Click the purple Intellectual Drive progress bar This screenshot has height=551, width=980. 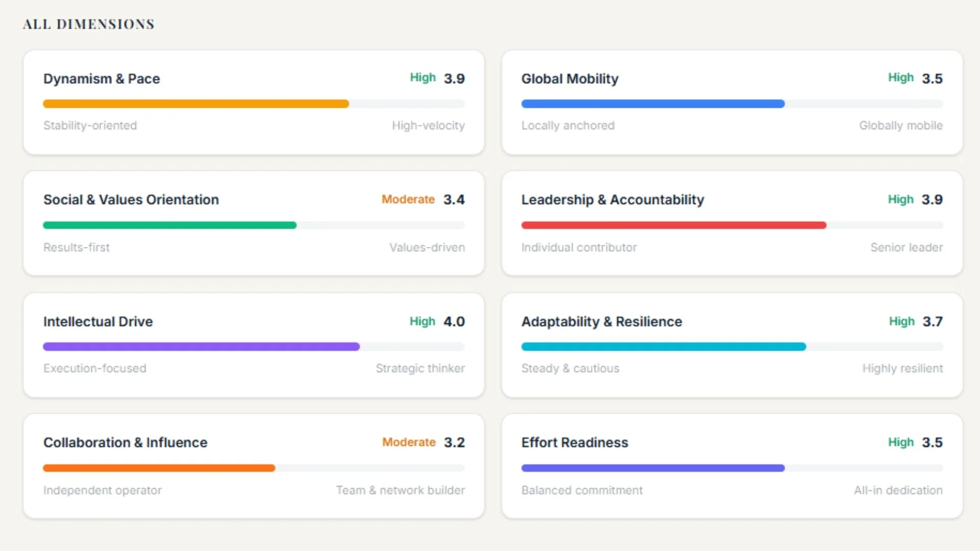(x=201, y=346)
